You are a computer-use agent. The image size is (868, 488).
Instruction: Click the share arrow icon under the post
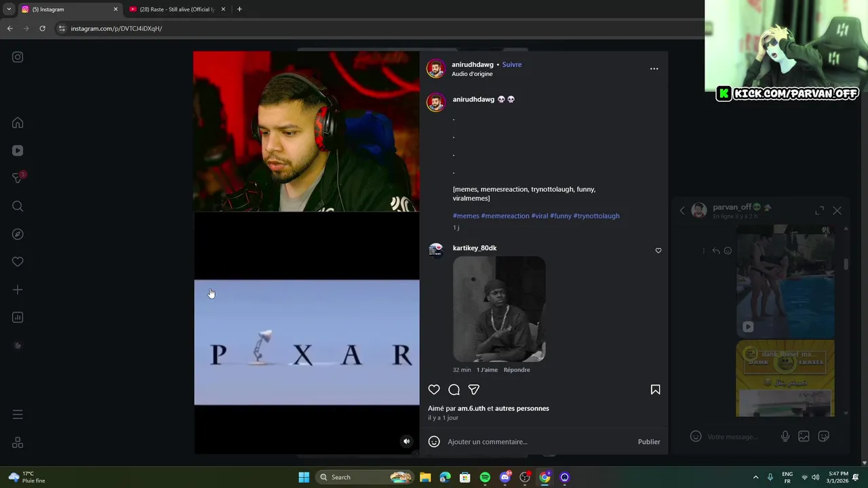[x=474, y=390]
